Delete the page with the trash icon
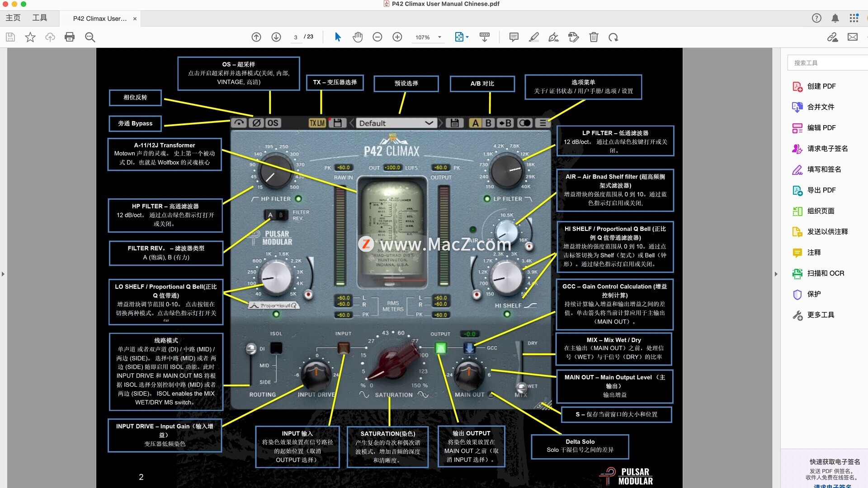868x488 pixels. pyautogui.click(x=594, y=37)
